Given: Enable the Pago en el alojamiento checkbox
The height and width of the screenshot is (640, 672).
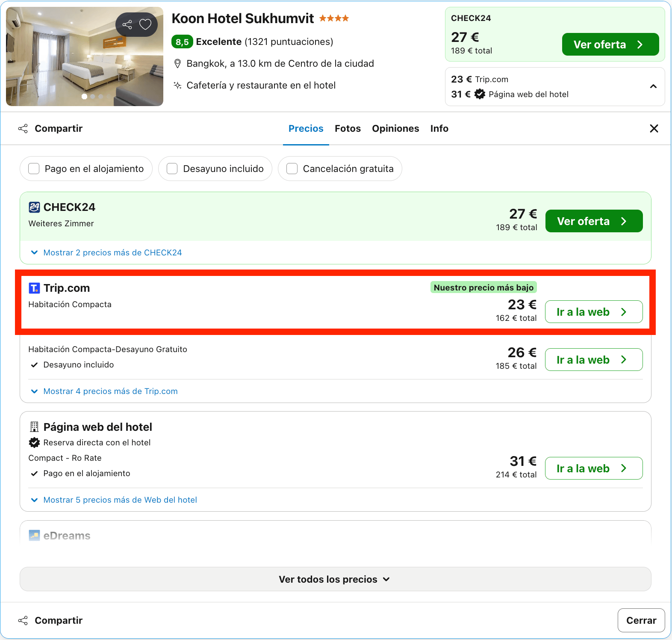Looking at the screenshot, I should pos(34,169).
